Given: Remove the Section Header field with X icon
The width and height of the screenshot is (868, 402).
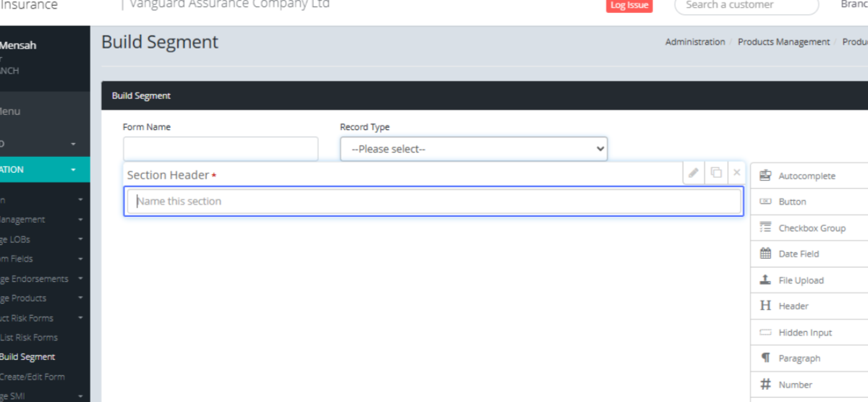Looking at the screenshot, I should coord(737,173).
